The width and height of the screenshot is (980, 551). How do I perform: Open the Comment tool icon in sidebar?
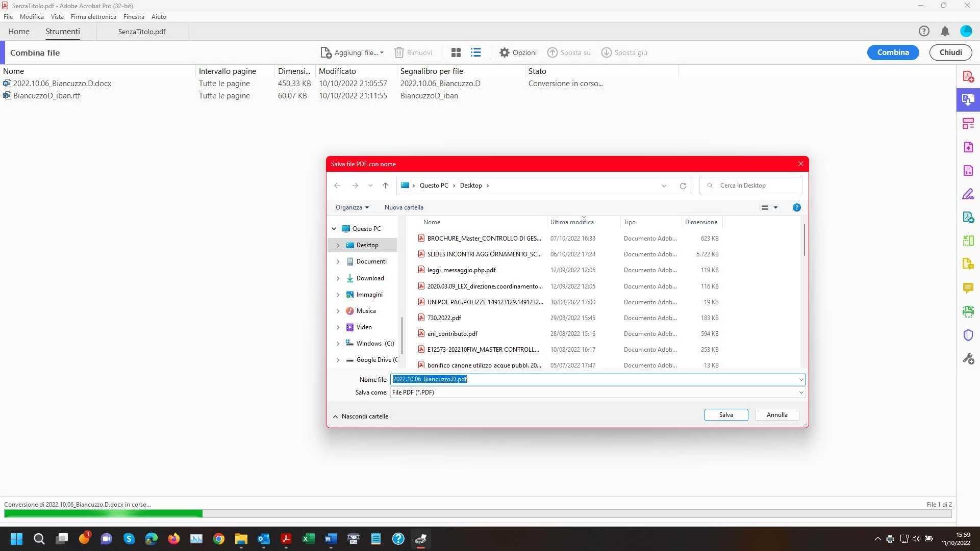pyautogui.click(x=968, y=288)
